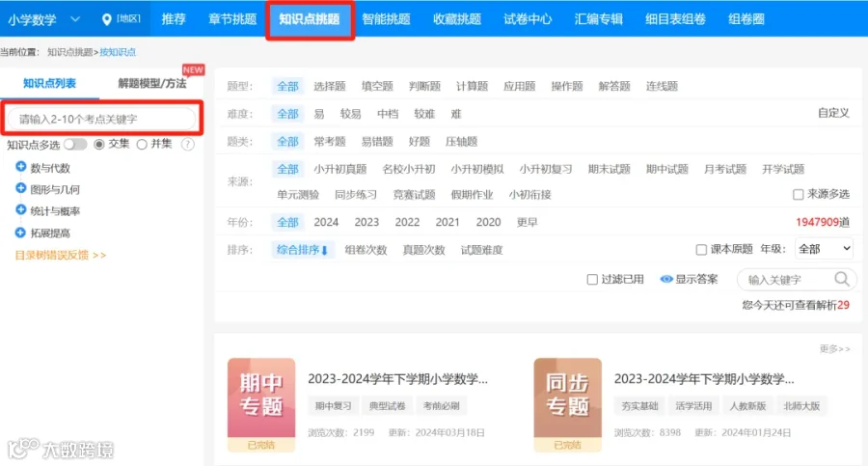Check the 过滤已用 checkbox
Screen dimensions: 868x466
coord(592,279)
